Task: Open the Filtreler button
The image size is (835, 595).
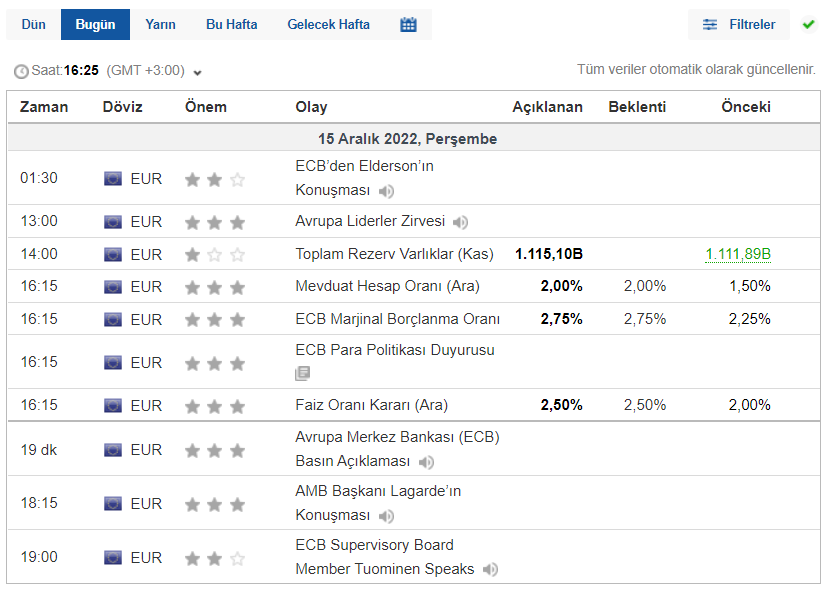Action: [x=739, y=24]
